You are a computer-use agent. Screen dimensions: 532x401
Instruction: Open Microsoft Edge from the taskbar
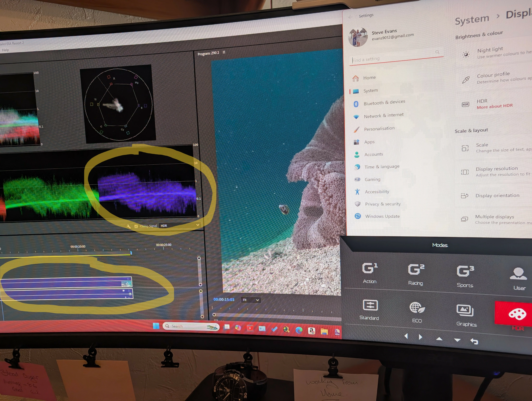pyautogui.click(x=299, y=330)
